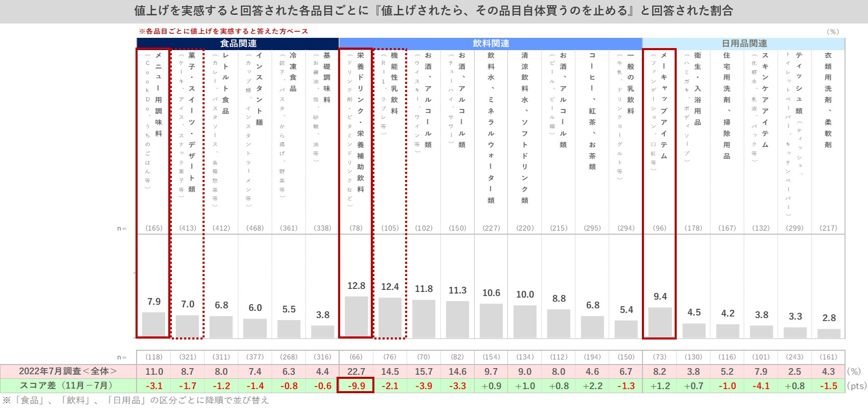Screen dimensions: 868x408
Task: Click the 12.8 bar for 栄養ドリンク
Action: (356, 316)
